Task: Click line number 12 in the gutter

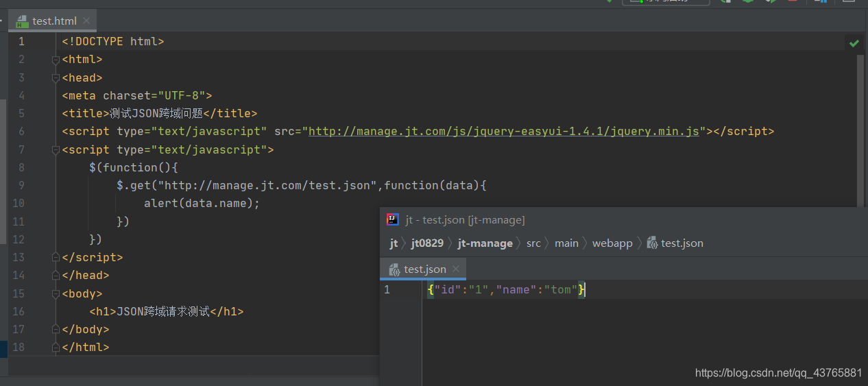Action: 19,239
